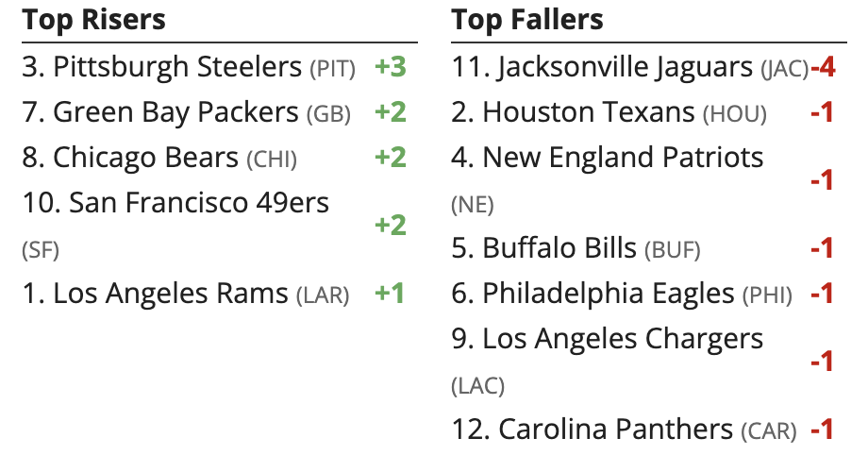Click the (LAC) abbreviation under Chargers
Viewport: 868px width, 472px height.
(478, 386)
